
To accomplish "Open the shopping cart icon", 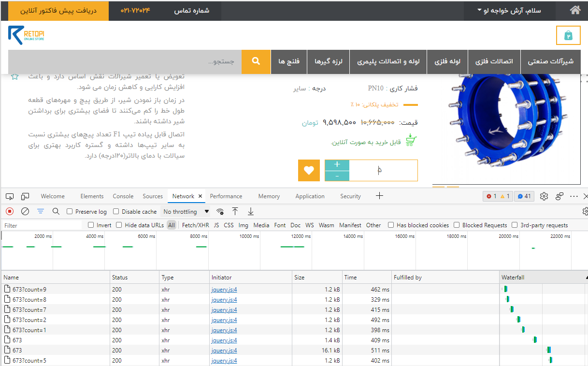I will [568, 35].
